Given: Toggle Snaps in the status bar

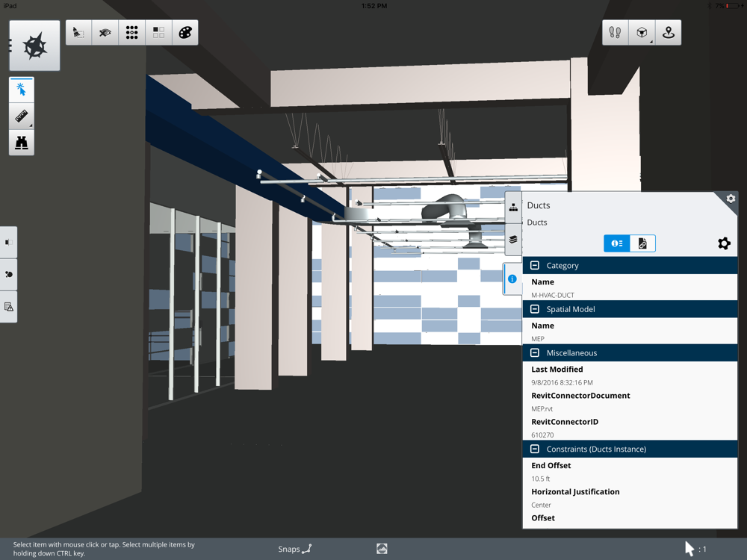Looking at the screenshot, I should coord(295,549).
